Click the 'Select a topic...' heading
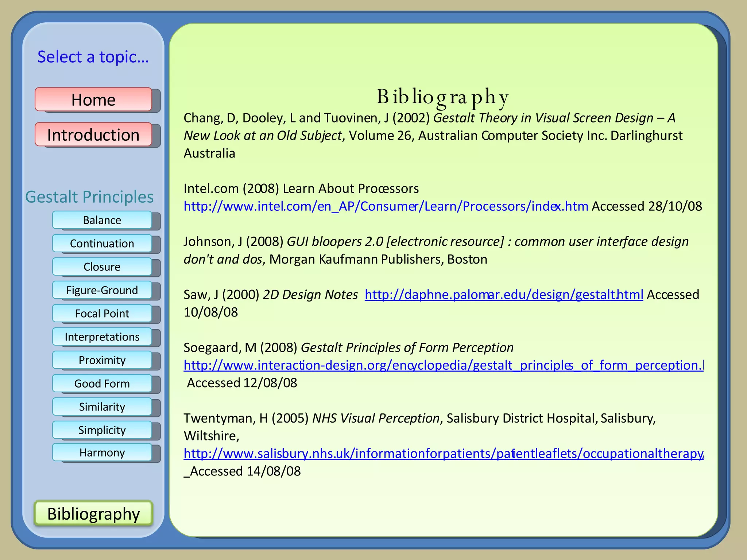747x560 pixels. tap(93, 57)
